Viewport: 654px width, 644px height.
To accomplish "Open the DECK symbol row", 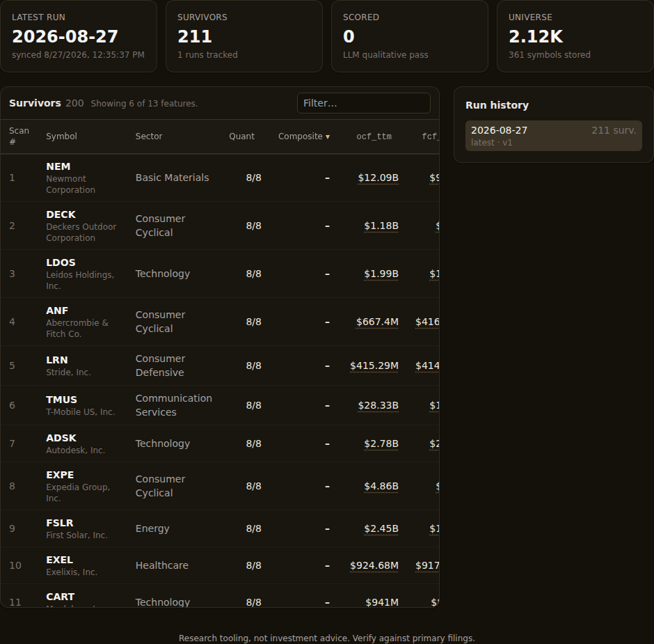I will click(220, 226).
